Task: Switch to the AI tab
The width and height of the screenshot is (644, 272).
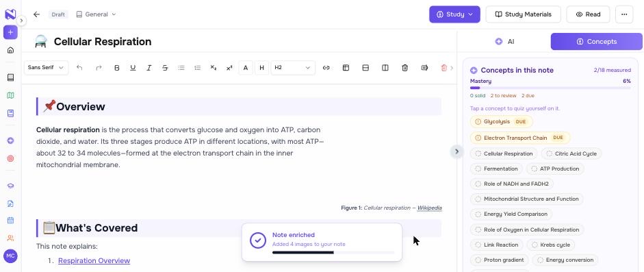Action: 505,42
